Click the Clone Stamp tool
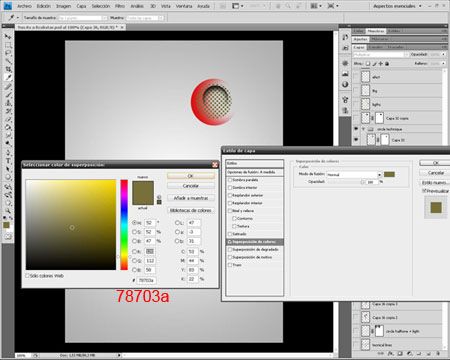 click(x=8, y=103)
